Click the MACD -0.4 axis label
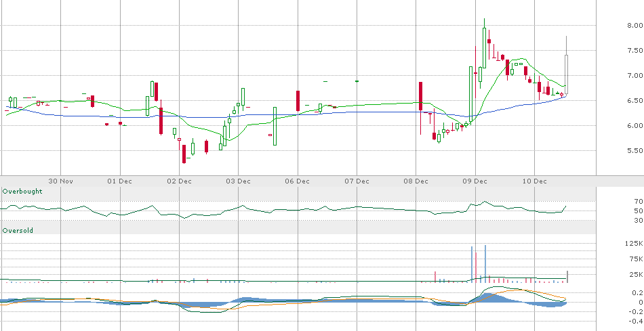Image resolution: width=644 pixels, height=331 pixels. click(636, 321)
